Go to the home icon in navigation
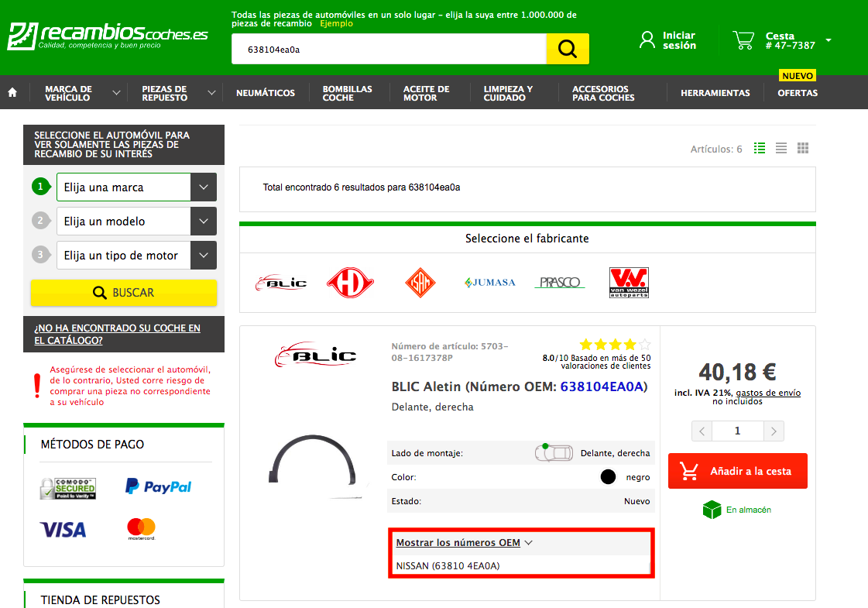The image size is (868, 608). [12, 92]
